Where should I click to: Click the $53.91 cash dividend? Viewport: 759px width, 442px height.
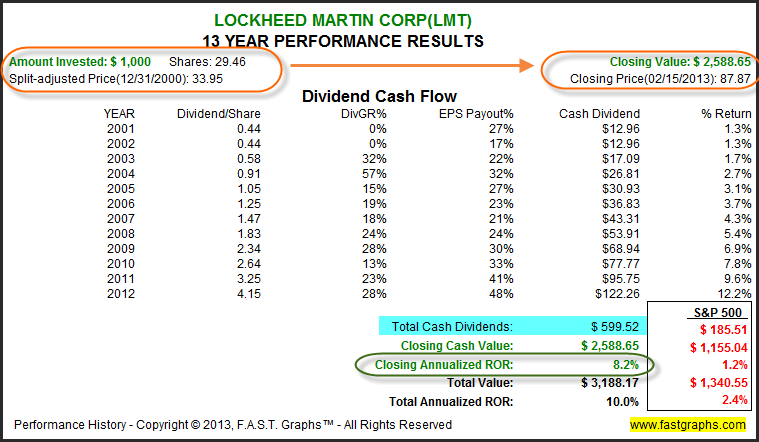[621, 234]
